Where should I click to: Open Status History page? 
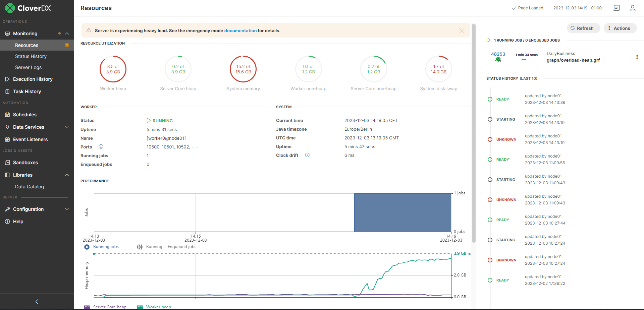point(31,56)
